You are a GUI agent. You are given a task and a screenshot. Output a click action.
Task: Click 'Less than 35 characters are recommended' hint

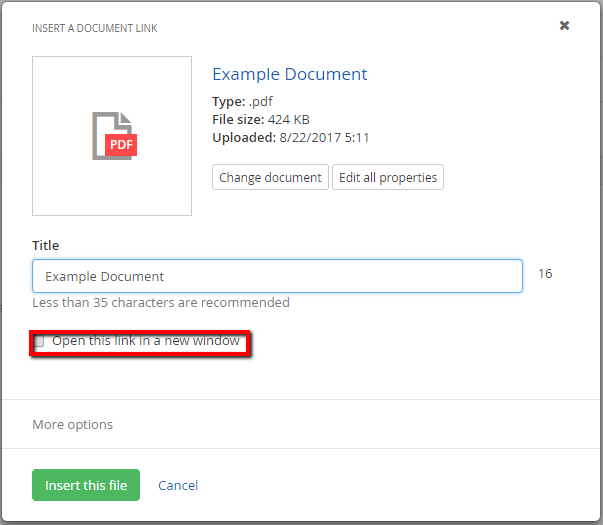pyautogui.click(x=161, y=303)
